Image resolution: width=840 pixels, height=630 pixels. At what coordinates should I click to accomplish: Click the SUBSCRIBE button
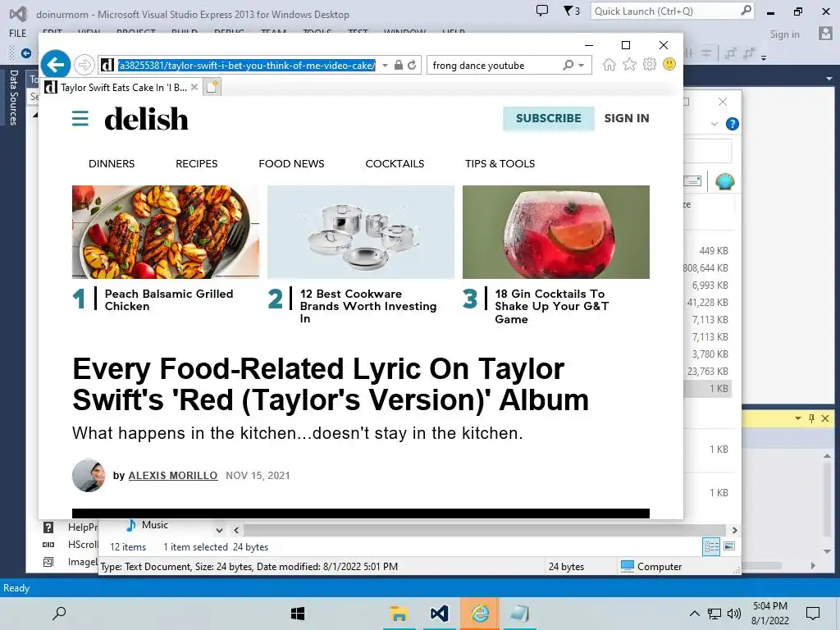click(549, 118)
